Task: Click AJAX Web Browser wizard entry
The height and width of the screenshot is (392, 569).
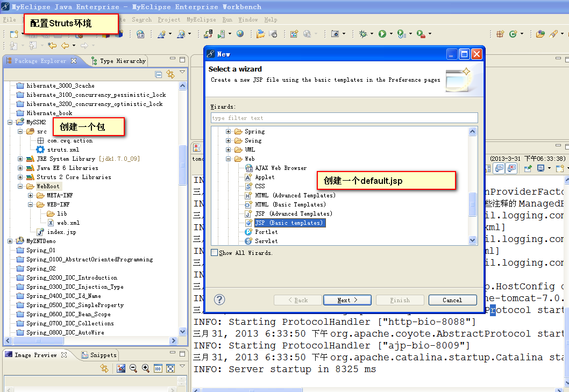Action: [x=281, y=168]
